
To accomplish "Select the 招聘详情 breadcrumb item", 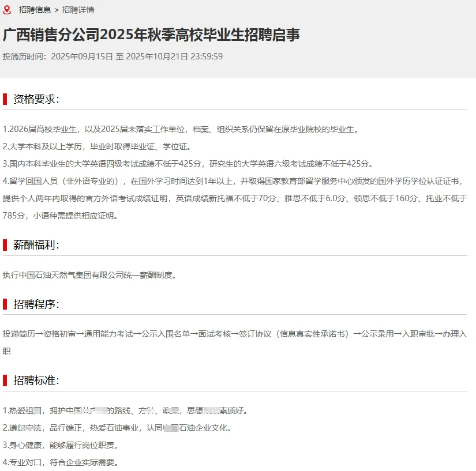I will point(78,10).
